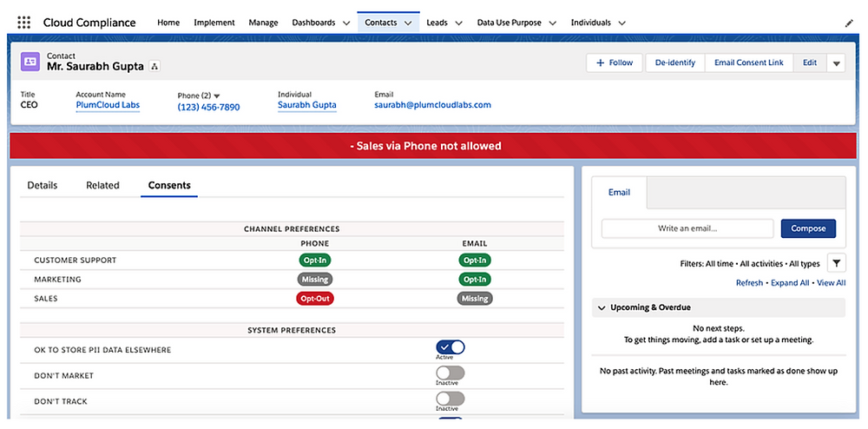Open the Leads dropdown chevron
The width and height of the screenshot is (868, 429).
(x=458, y=23)
